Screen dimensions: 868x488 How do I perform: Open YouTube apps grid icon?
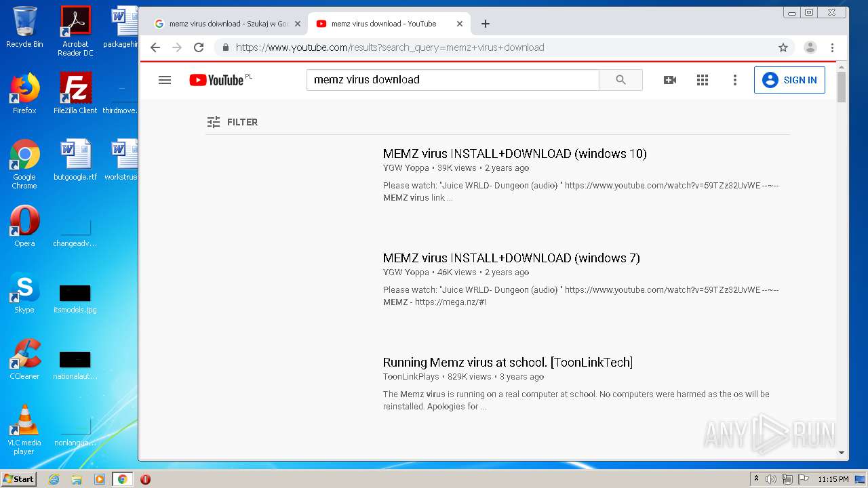(703, 80)
